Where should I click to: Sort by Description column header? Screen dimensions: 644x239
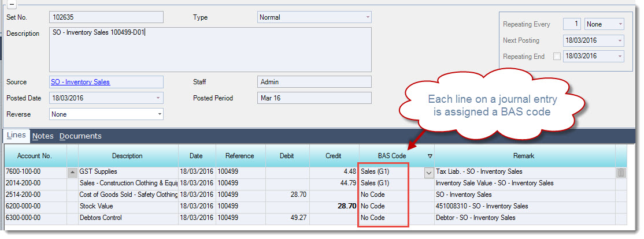(127, 156)
